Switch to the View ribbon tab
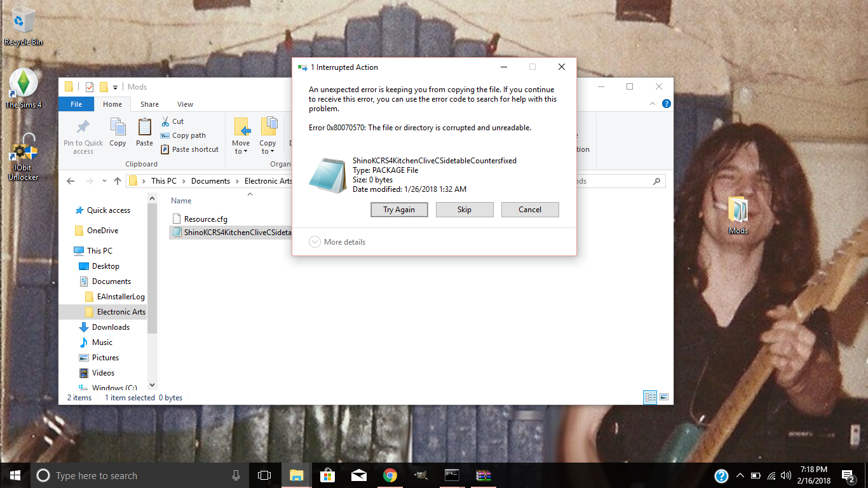The image size is (868, 488). coord(185,104)
